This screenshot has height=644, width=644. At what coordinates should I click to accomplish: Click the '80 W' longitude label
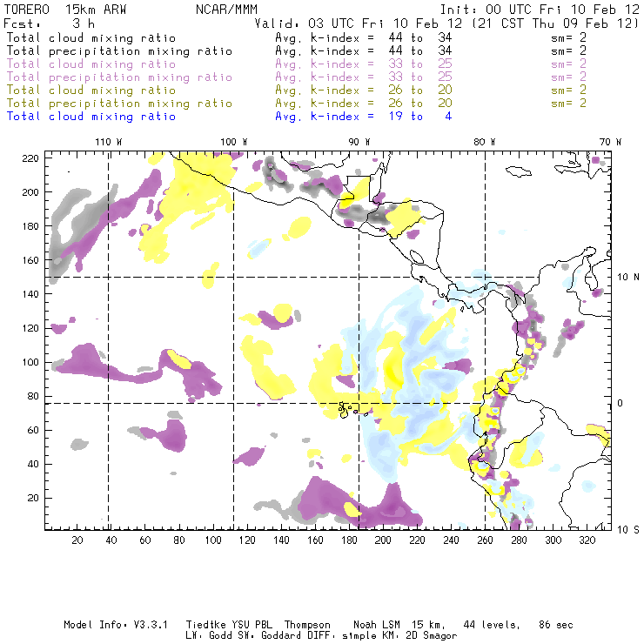485,142
